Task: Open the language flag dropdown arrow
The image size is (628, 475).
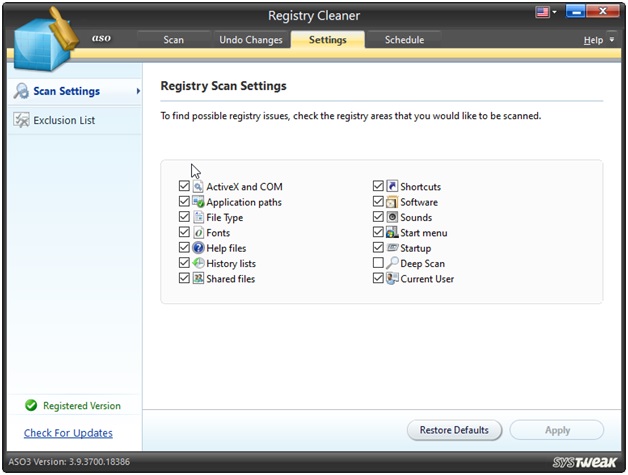Action: point(555,12)
